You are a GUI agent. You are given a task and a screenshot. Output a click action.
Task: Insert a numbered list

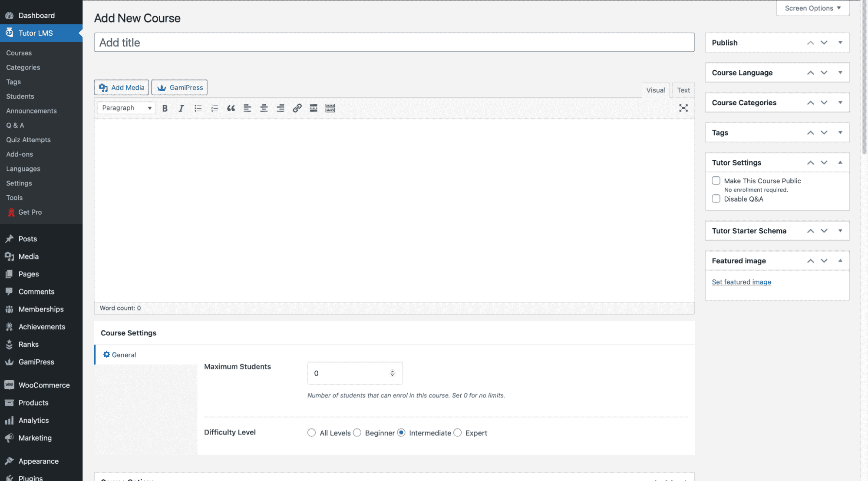(x=215, y=108)
